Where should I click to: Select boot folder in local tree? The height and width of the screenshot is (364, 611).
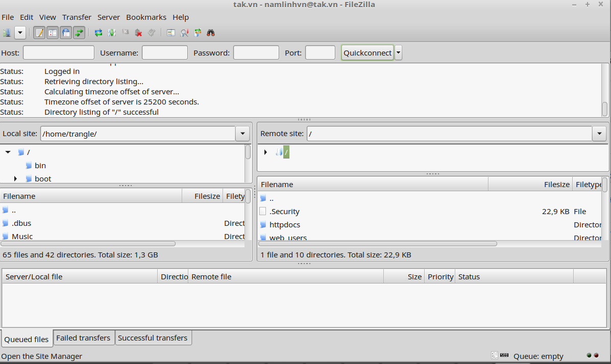point(43,179)
